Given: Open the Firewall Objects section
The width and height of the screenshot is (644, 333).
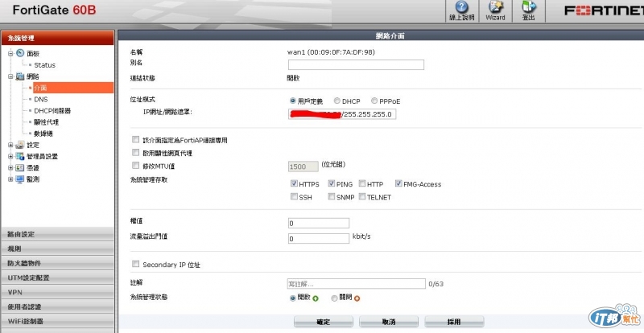Looking at the screenshot, I should pos(57,263).
